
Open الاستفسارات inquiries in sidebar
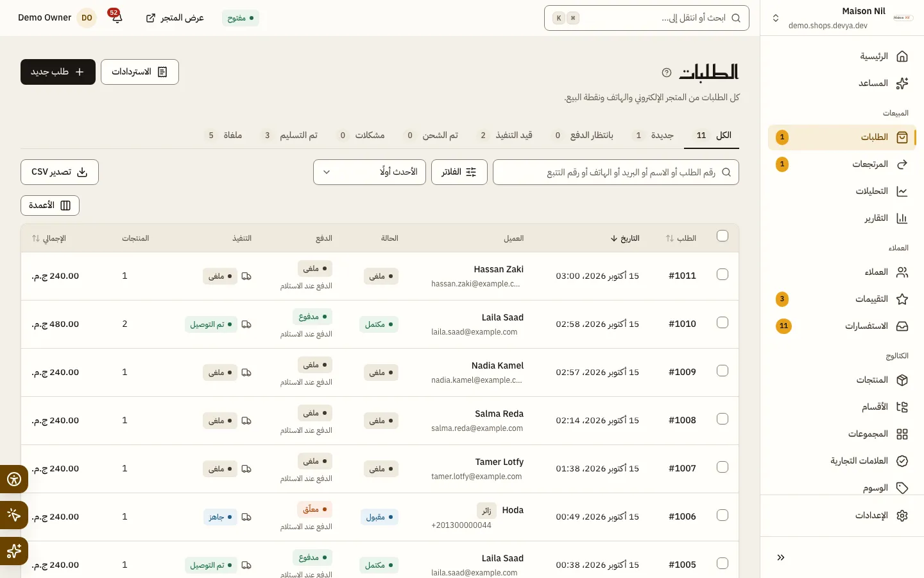pos(842,326)
